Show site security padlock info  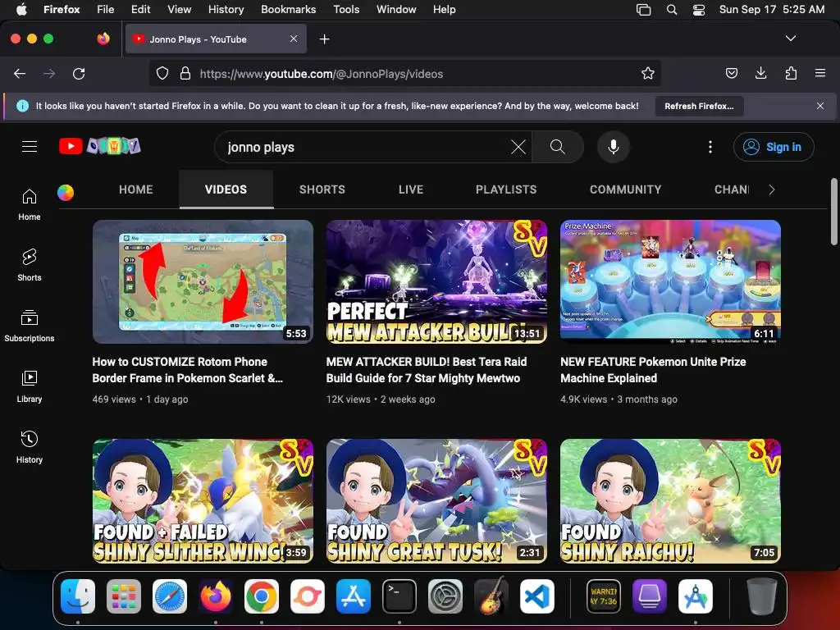(185, 73)
